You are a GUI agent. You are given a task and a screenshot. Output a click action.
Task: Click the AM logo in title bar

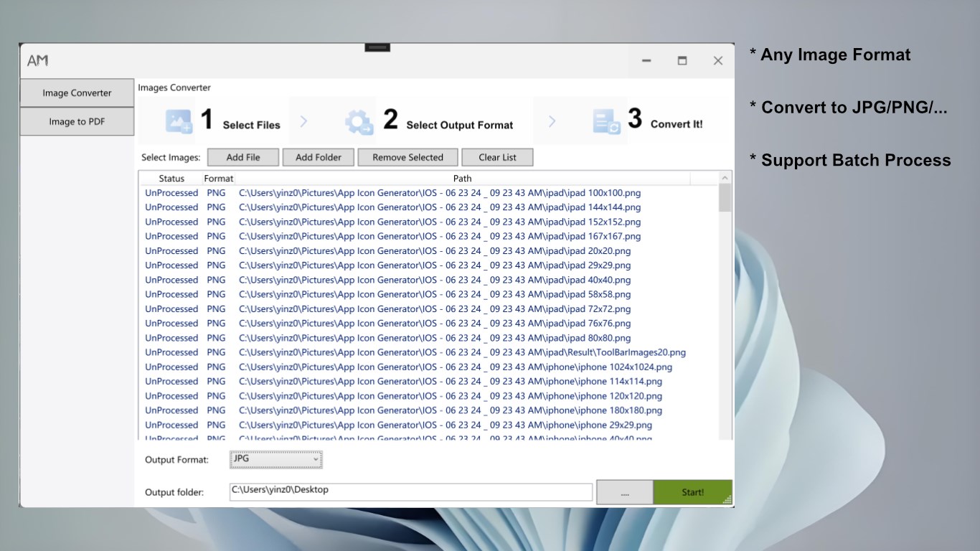(38, 60)
